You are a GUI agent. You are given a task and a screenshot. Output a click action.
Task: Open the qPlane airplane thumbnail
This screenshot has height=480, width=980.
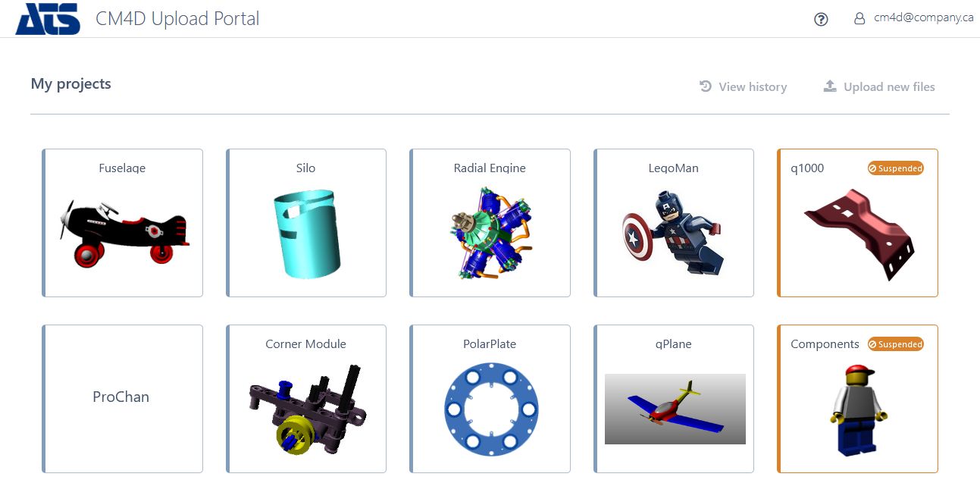tap(675, 409)
